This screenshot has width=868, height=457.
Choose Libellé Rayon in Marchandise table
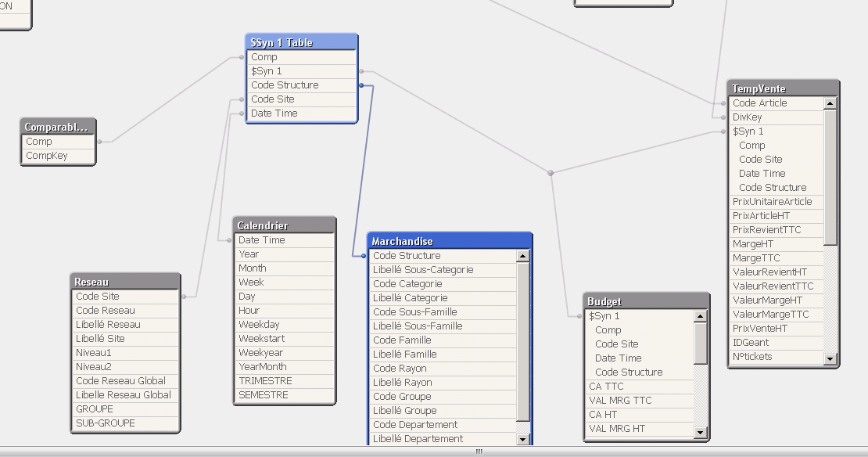point(403,383)
